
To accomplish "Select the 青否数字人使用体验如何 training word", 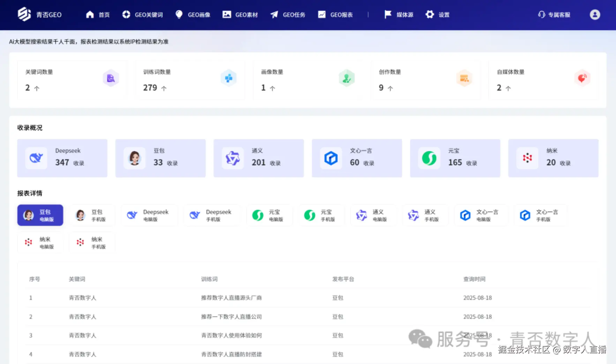I will pos(232,335).
